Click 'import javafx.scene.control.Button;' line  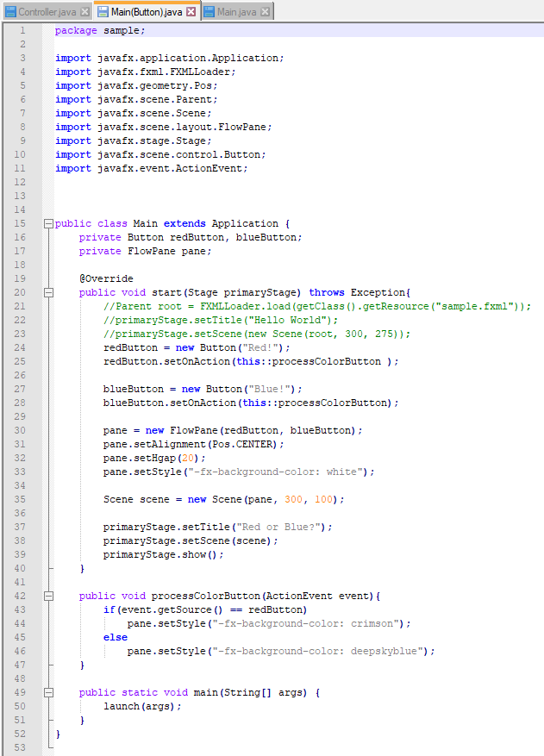pos(160,155)
